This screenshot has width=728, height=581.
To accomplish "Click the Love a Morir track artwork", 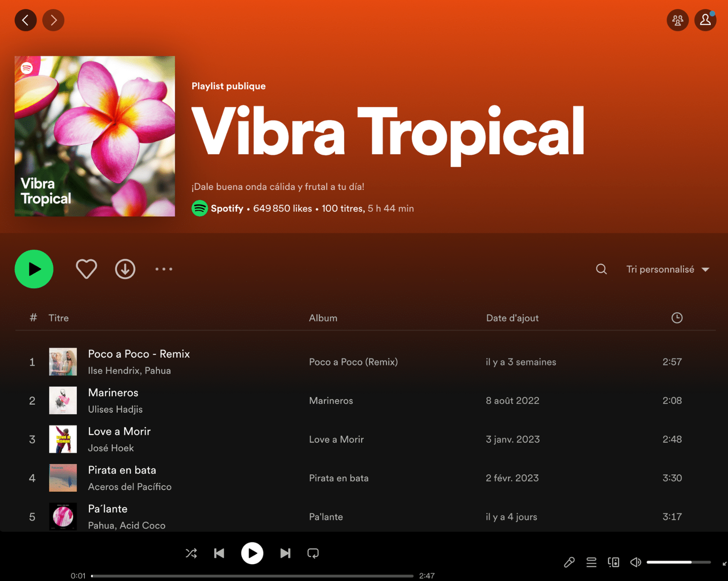I will click(x=63, y=439).
